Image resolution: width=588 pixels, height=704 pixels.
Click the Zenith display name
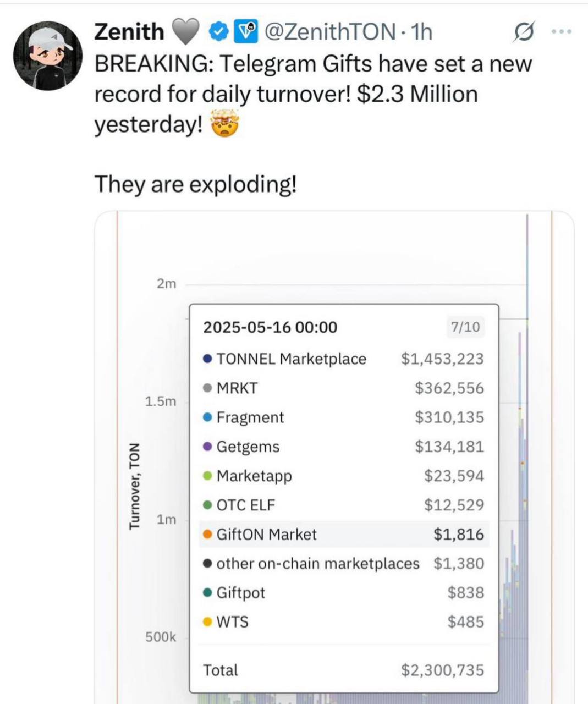coord(129,31)
